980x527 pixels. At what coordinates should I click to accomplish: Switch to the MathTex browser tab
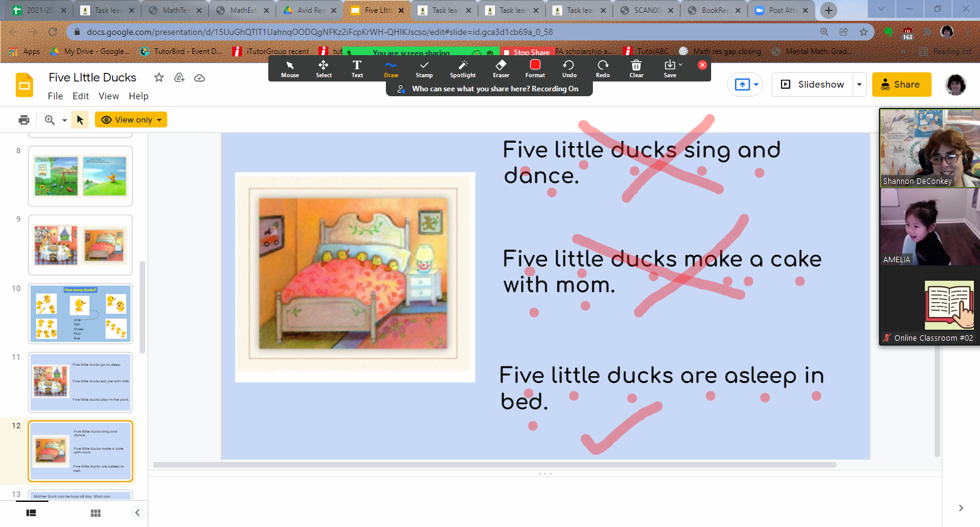tap(175, 10)
